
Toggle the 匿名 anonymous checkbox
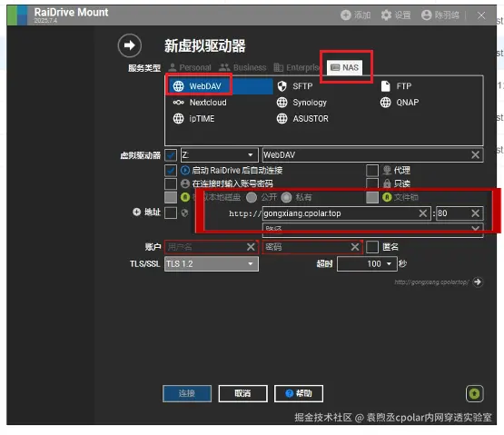372,247
